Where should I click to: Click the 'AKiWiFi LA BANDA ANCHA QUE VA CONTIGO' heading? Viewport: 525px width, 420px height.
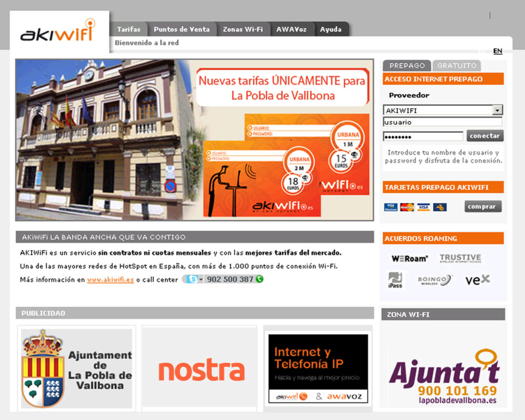(104, 237)
